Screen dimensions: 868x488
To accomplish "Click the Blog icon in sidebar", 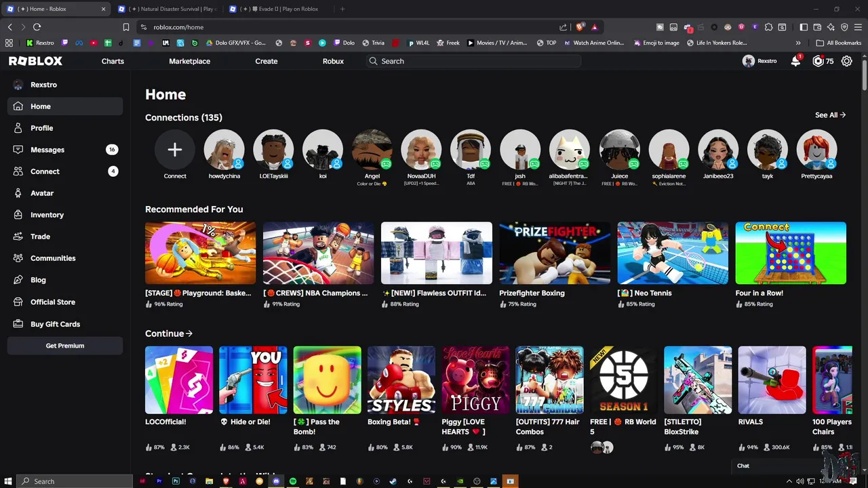I will point(18,280).
